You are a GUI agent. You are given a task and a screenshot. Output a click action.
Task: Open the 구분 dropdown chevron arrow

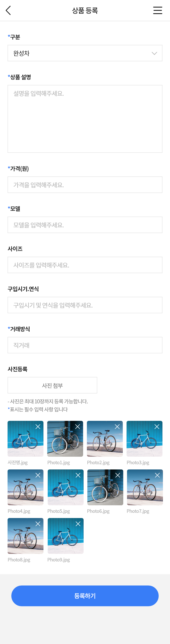point(154,53)
